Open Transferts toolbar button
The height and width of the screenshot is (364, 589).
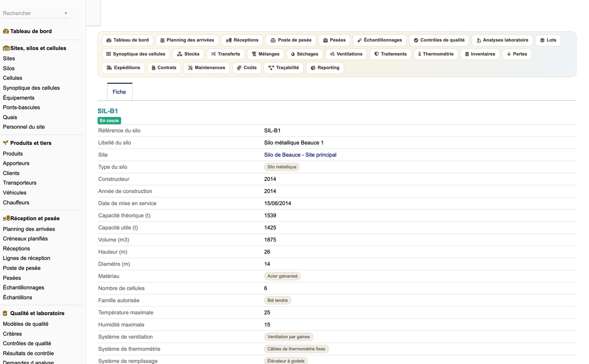click(x=225, y=54)
